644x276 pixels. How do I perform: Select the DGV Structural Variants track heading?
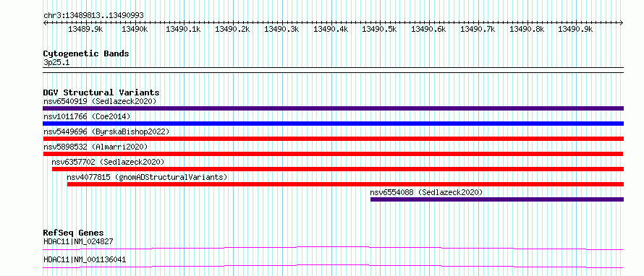pos(101,92)
